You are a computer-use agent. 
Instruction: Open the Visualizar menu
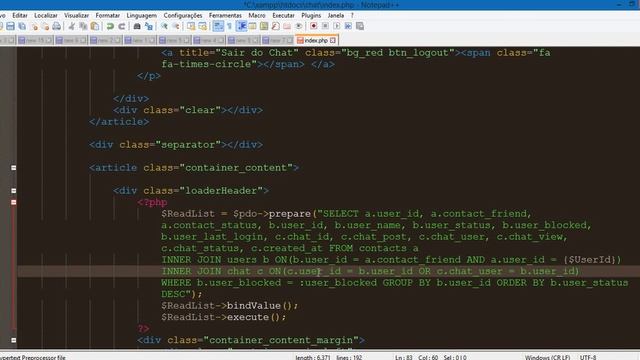(x=76, y=15)
